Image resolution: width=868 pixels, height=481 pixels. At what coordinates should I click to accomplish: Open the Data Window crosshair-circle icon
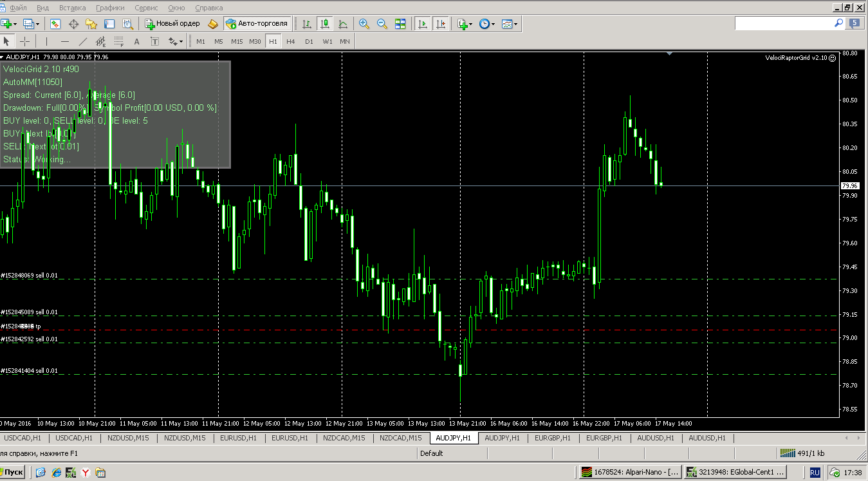73,24
